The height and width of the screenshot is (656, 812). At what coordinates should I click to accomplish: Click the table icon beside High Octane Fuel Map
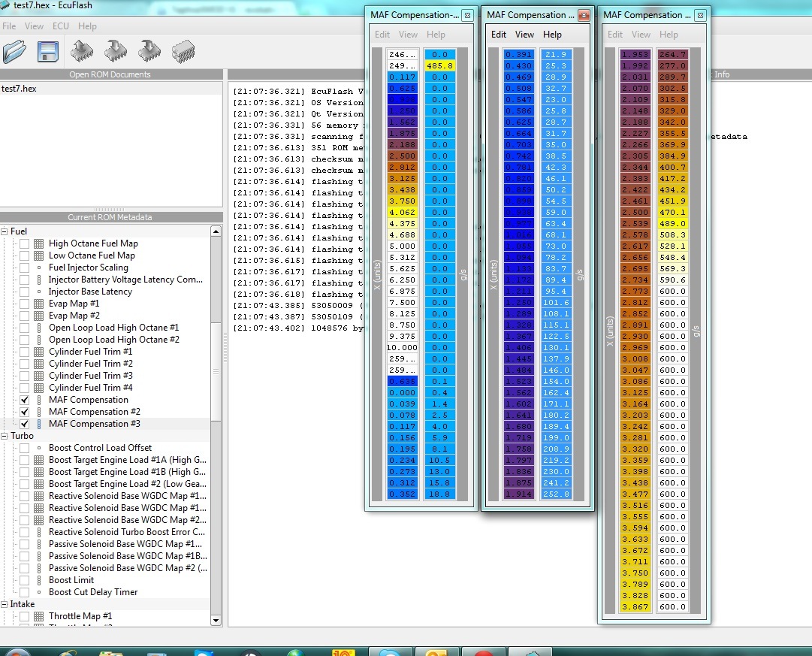[x=39, y=243]
